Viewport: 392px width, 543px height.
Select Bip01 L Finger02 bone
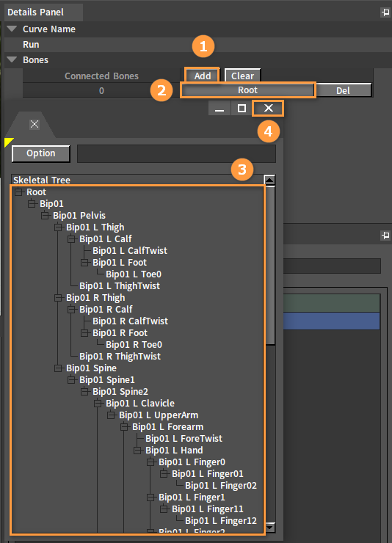tap(220, 486)
